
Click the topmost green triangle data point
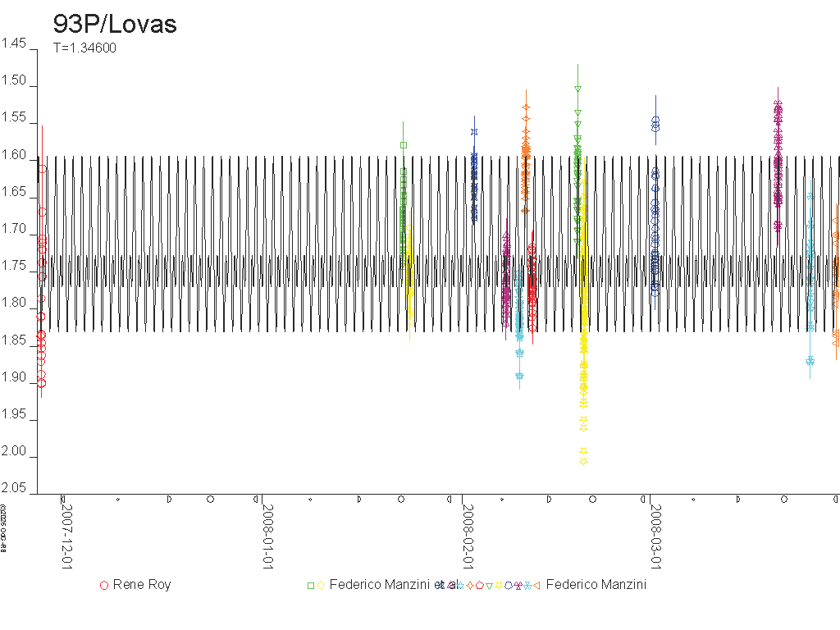(577, 89)
